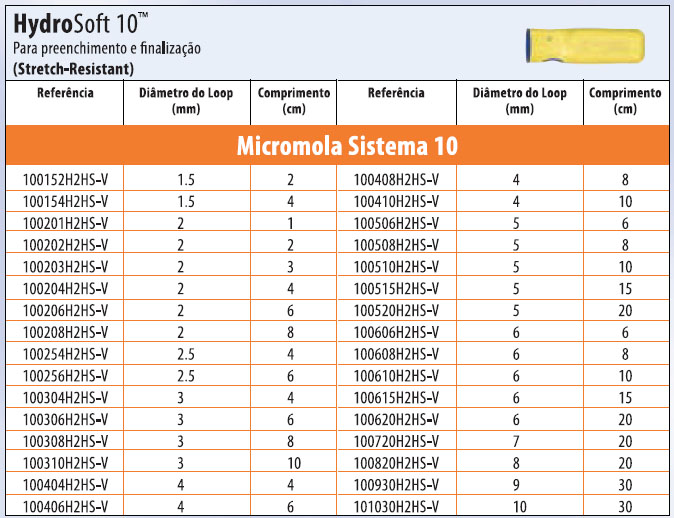The height and width of the screenshot is (518, 674).
Task: Click reference 100310H2HS-V
Action: tap(65, 463)
